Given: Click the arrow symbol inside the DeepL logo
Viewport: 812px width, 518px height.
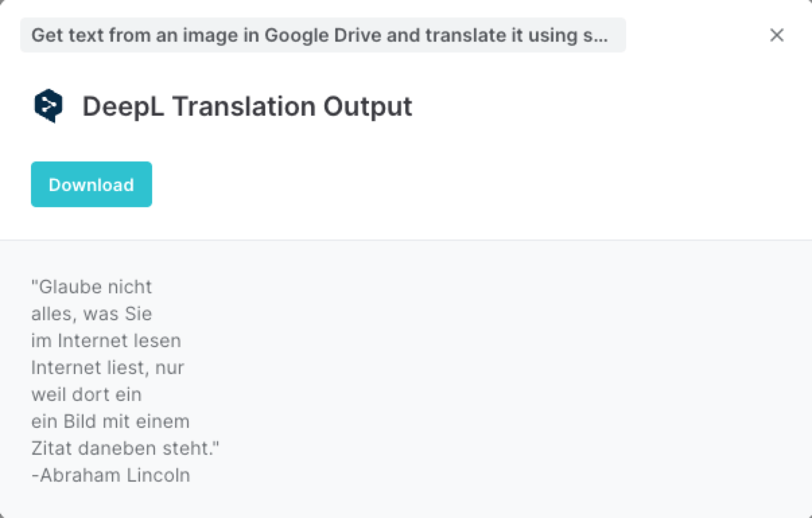Looking at the screenshot, I should tap(47, 104).
